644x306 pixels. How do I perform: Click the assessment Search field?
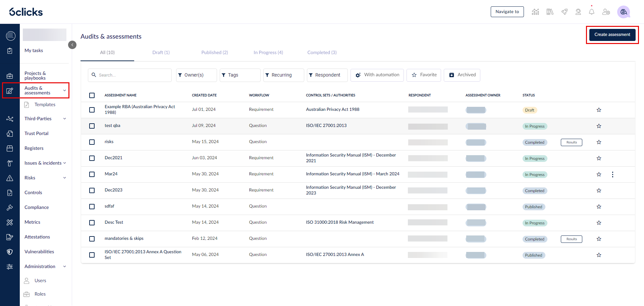point(130,75)
